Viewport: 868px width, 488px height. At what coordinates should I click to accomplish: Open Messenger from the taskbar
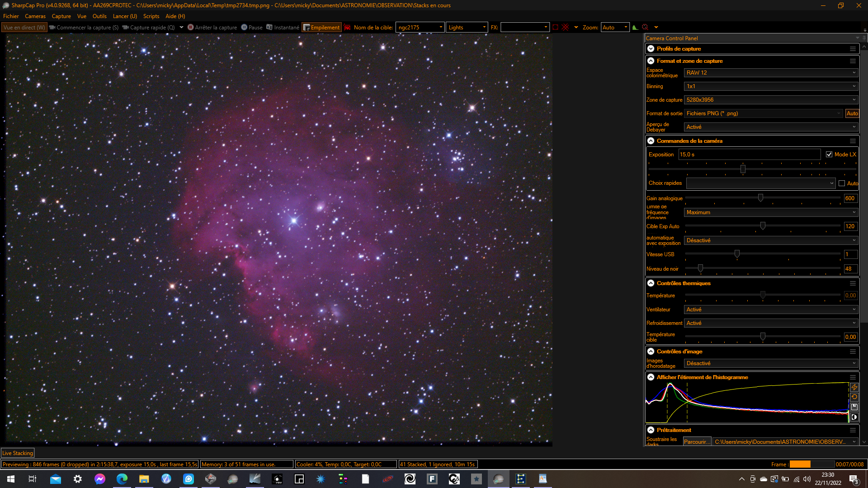100,479
